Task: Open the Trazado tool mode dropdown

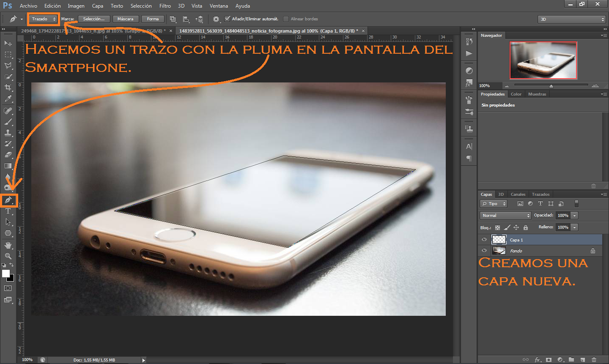Action: click(x=44, y=19)
